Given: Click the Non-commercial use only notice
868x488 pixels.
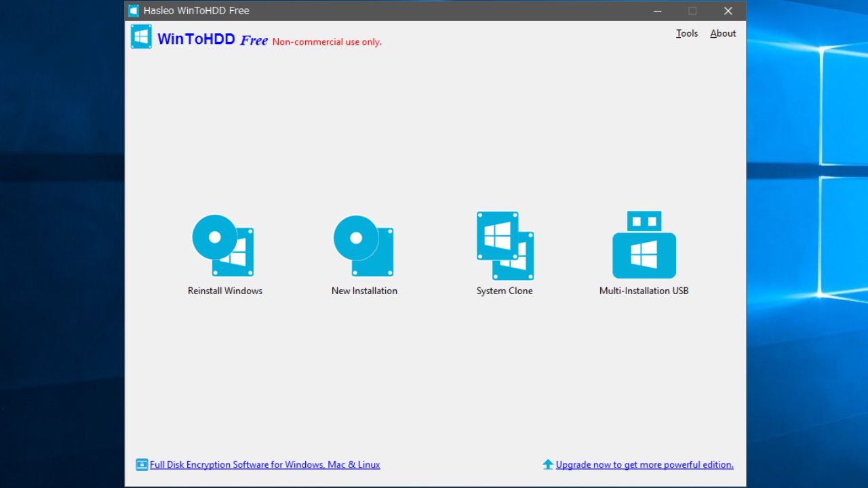Looking at the screenshot, I should click(327, 42).
